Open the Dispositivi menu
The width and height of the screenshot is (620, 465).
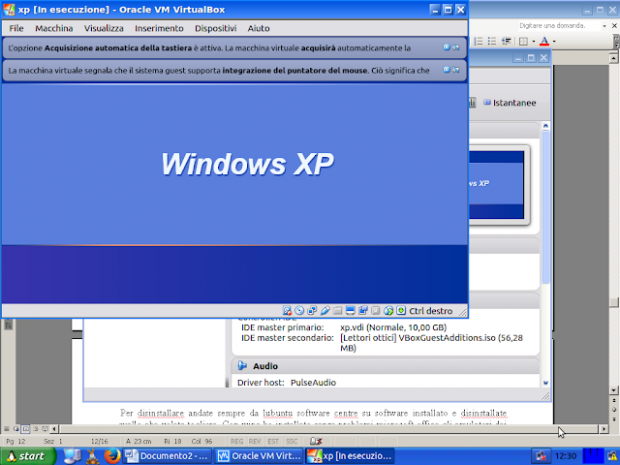click(x=215, y=29)
